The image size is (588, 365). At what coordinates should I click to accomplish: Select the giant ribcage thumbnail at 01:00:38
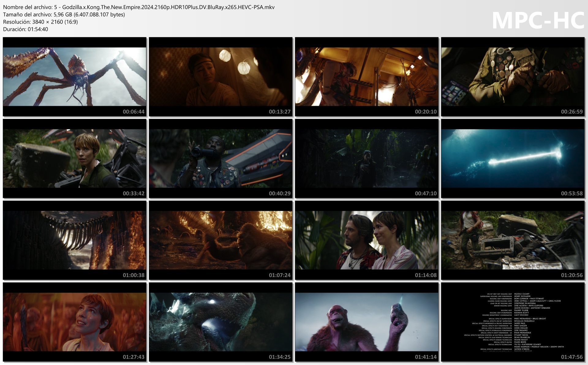click(x=75, y=240)
